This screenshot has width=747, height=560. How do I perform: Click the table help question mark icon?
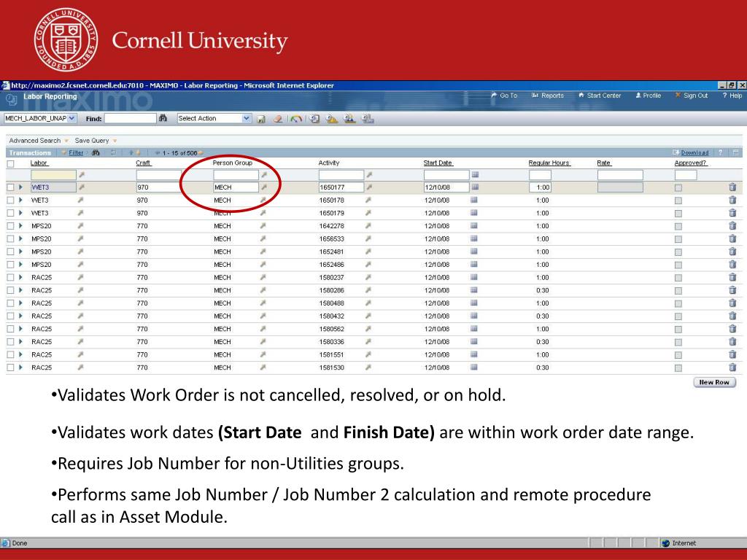tap(720, 152)
